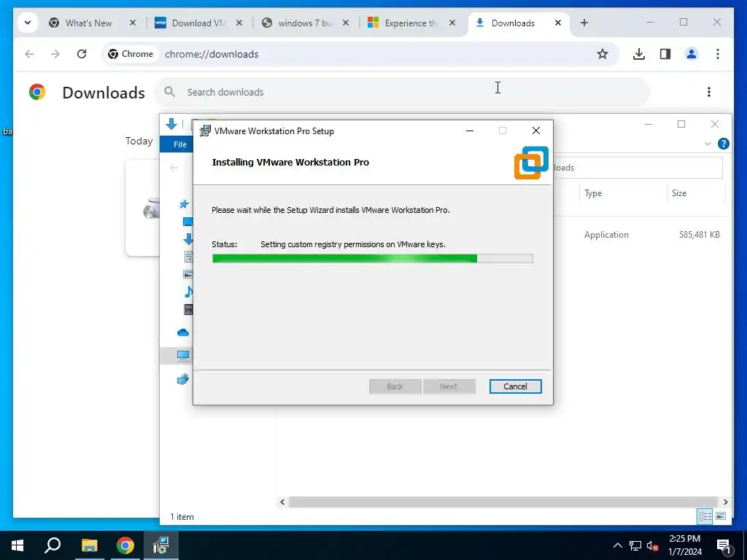Click Explorer Downloads folder title bar icon
The height and width of the screenshot is (560, 747).
(171, 124)
